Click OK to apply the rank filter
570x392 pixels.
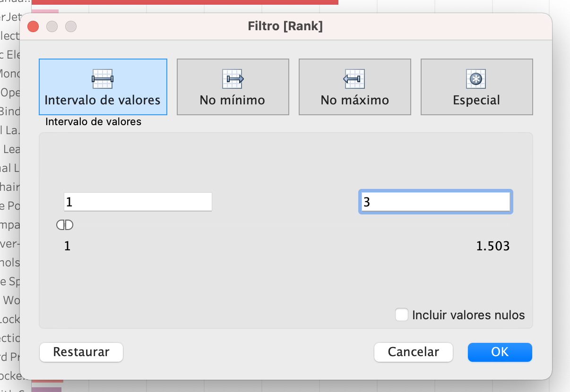click(x=500, y=352)
